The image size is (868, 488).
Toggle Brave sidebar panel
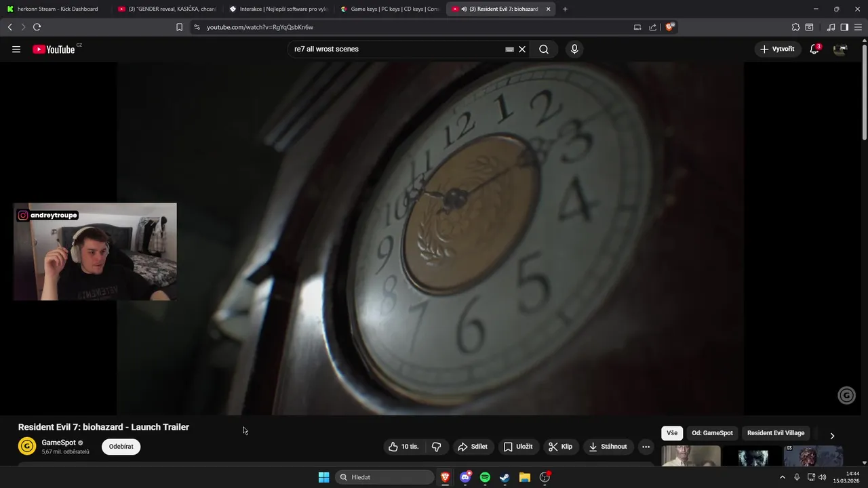tap(844, 27)
